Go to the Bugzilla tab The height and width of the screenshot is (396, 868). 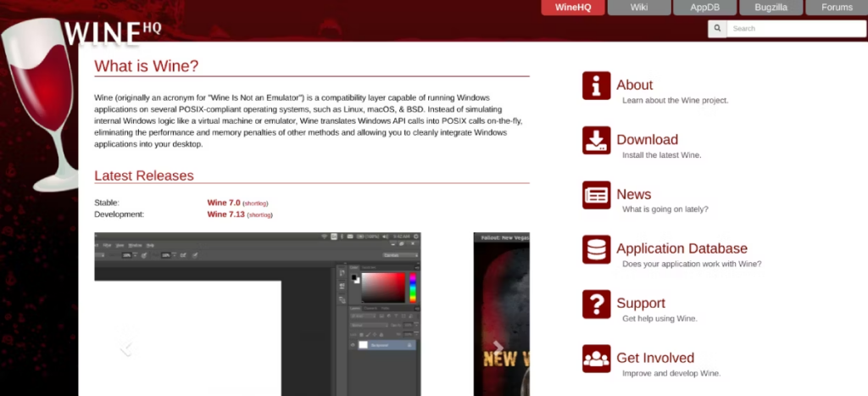[771, 7]
